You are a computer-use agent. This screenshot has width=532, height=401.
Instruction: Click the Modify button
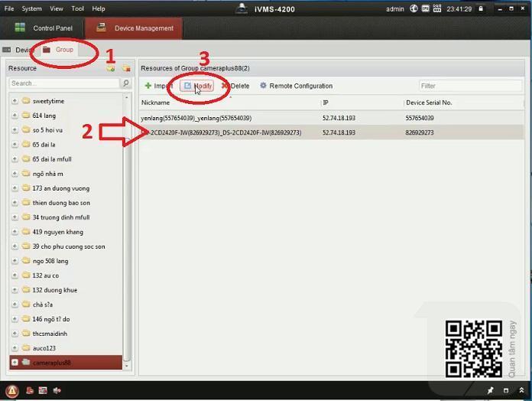pyautogui.click(x=197, y=86)
